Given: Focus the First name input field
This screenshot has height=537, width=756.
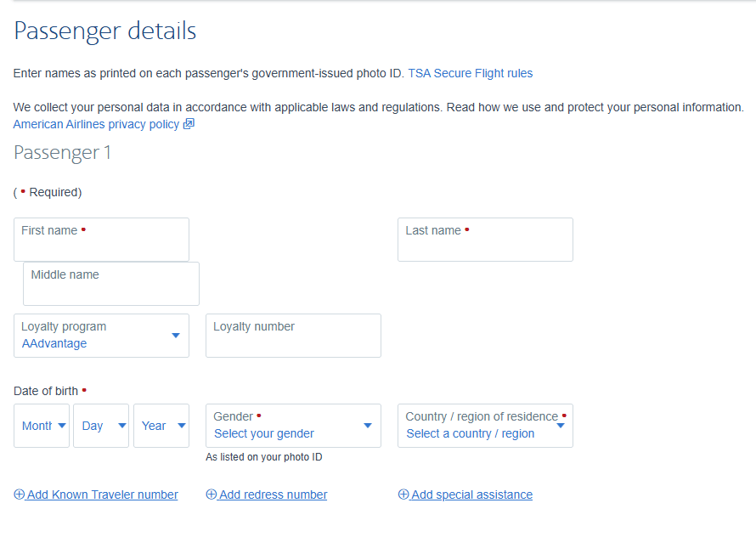Looking at the screenshot, I should [x=101, y=246].
